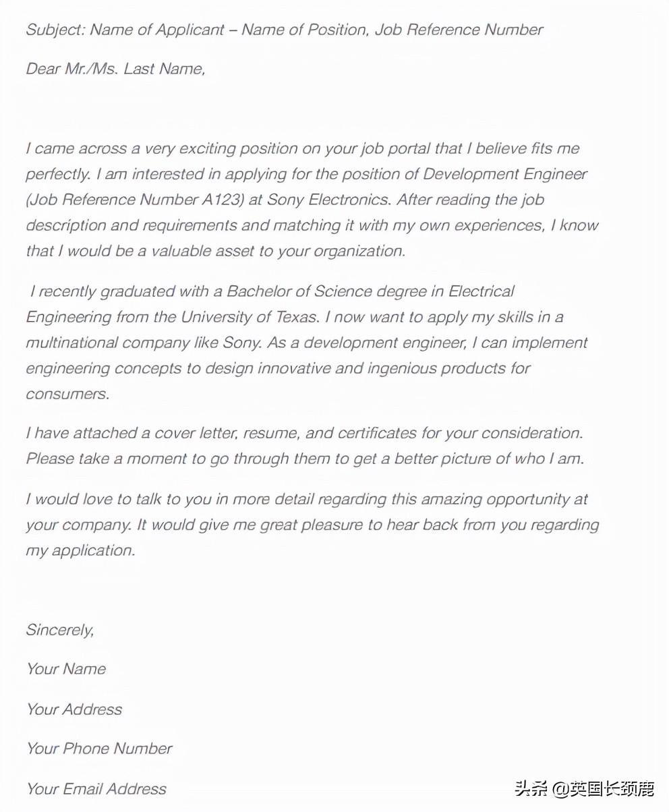Click the "Your Name" placeholder
The width and height of the screenshot is (669, 812).
(66, 669)
